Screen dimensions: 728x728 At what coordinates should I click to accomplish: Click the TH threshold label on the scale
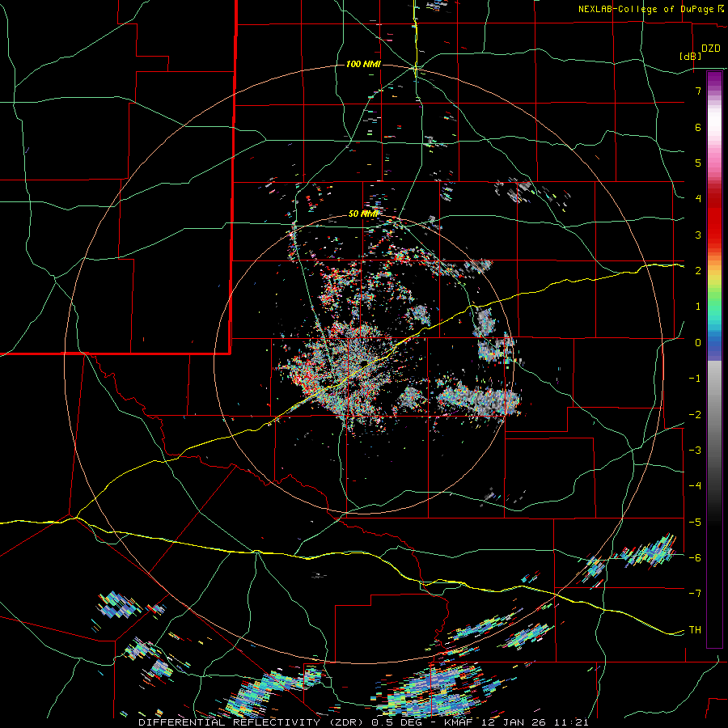pos(695,630)
